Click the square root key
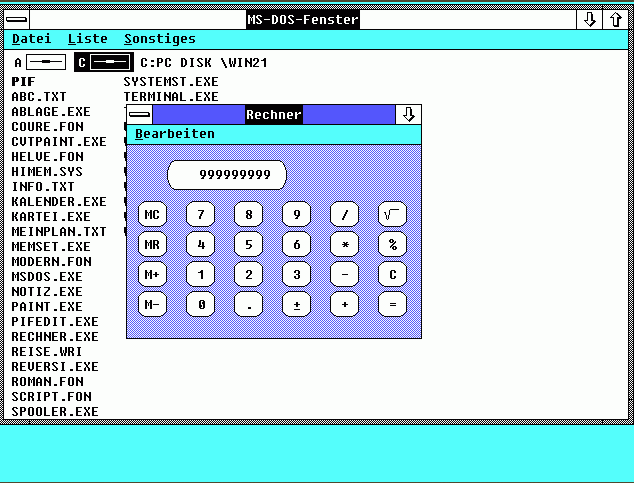This screenshot has height=483, width=634. pos(393,214)
